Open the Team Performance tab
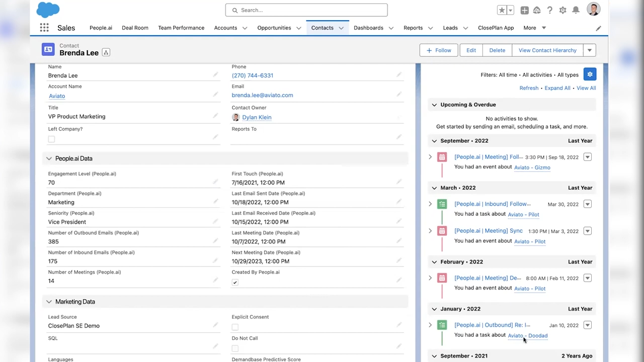644x362 pixels. click(181, 28)
